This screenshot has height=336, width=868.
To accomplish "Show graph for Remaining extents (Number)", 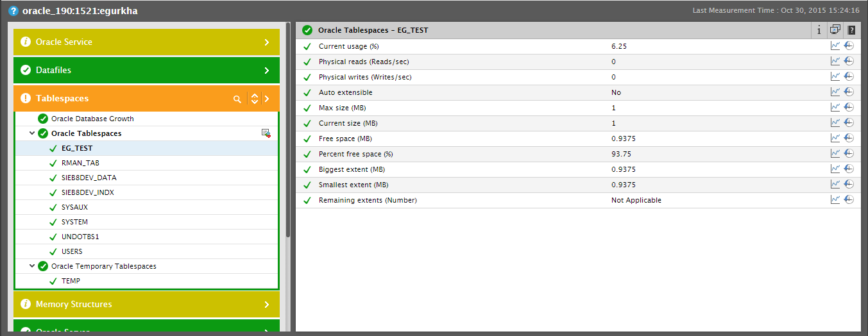I will coord(835,199).
